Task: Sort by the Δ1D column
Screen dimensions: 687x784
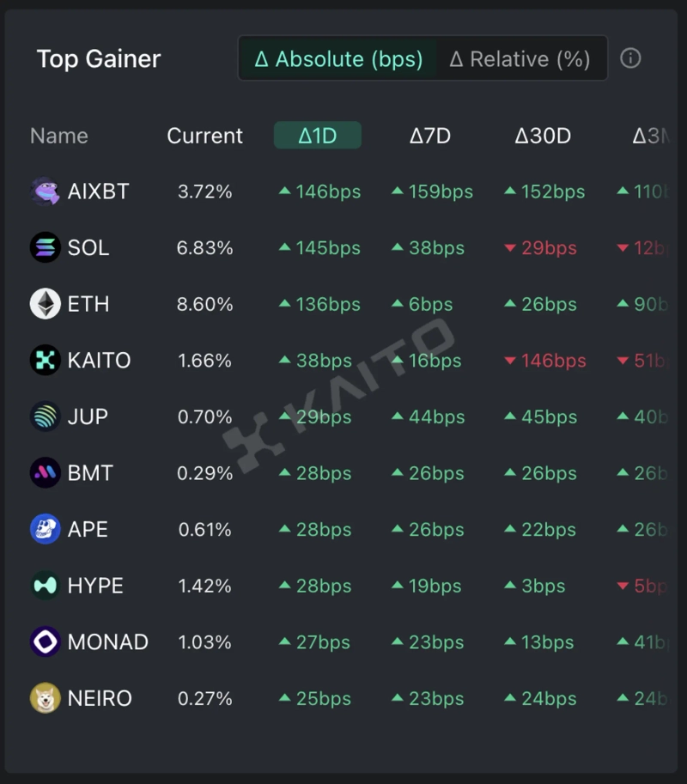Action: (x=318, y=136)
